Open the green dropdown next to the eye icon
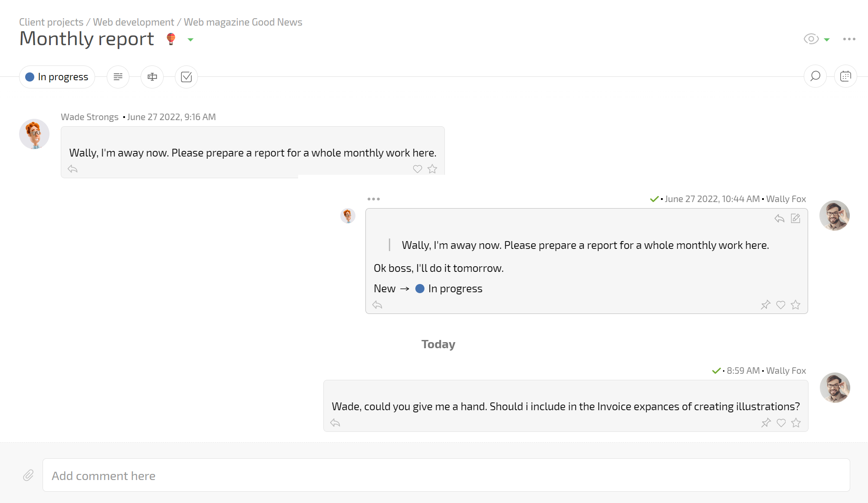 click(827, 39)
